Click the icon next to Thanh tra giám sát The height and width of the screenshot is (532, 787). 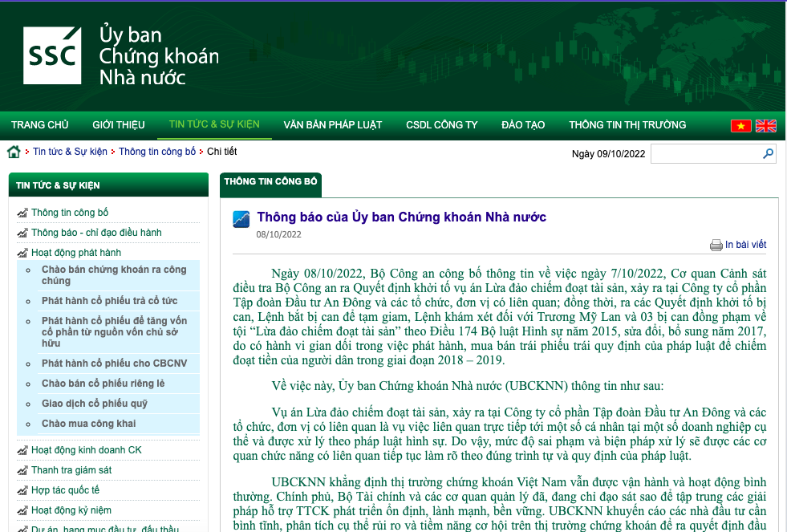[x=22, y=470]
